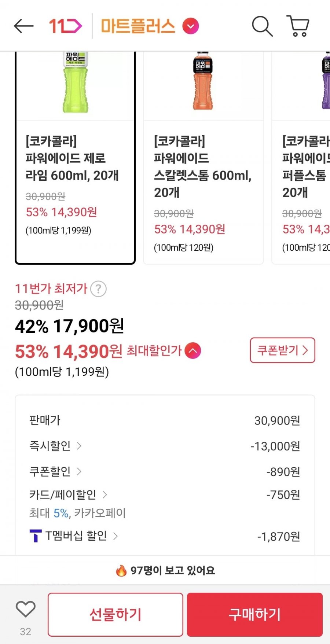Select Powerade Zero Lime 600ml option card
This screenshot has width=330, height=644.
pos(75,158)
